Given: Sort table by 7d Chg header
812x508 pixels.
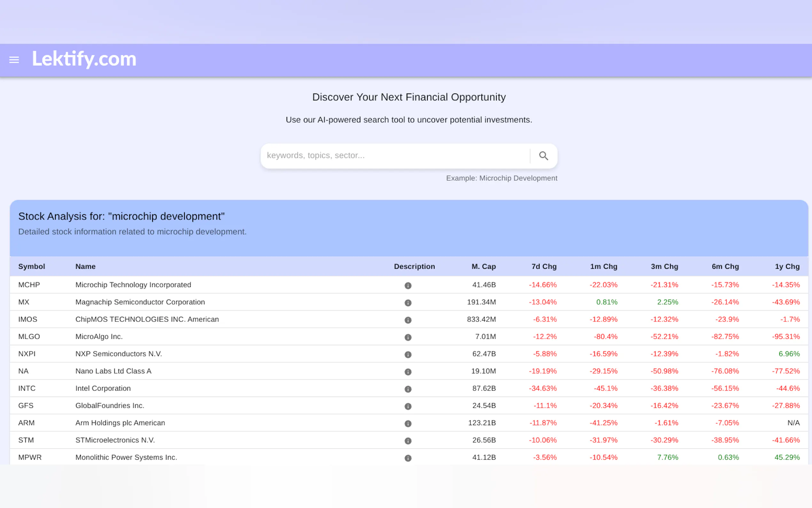Looking at the screenshot, I should (544, 266).
